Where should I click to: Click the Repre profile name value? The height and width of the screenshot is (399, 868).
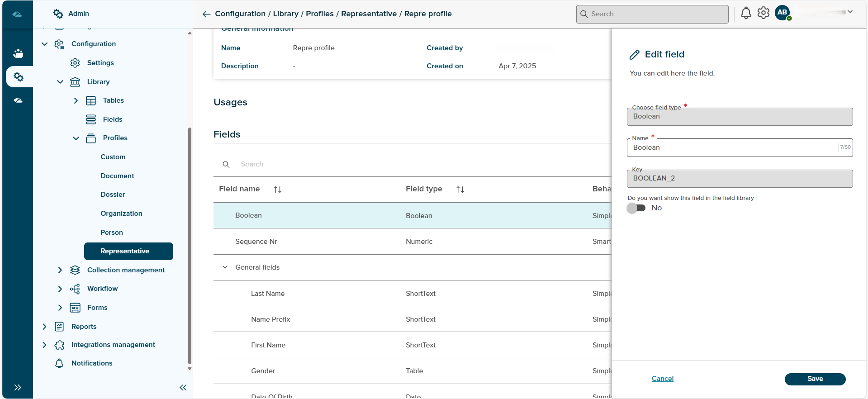tap(314, 48)
